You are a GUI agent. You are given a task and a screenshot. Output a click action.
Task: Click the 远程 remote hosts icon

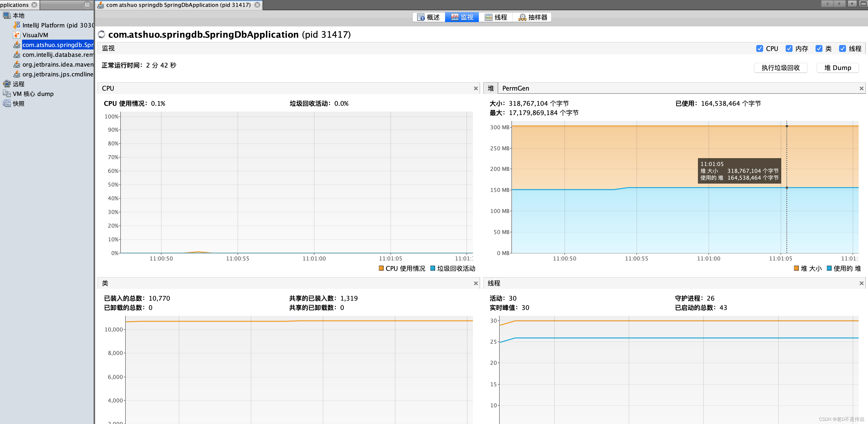6,83
